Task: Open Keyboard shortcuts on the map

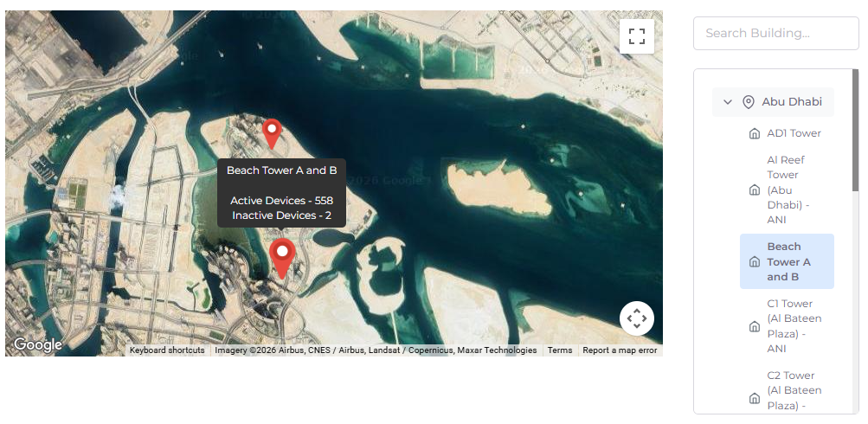Action: (x=167, y=350)
